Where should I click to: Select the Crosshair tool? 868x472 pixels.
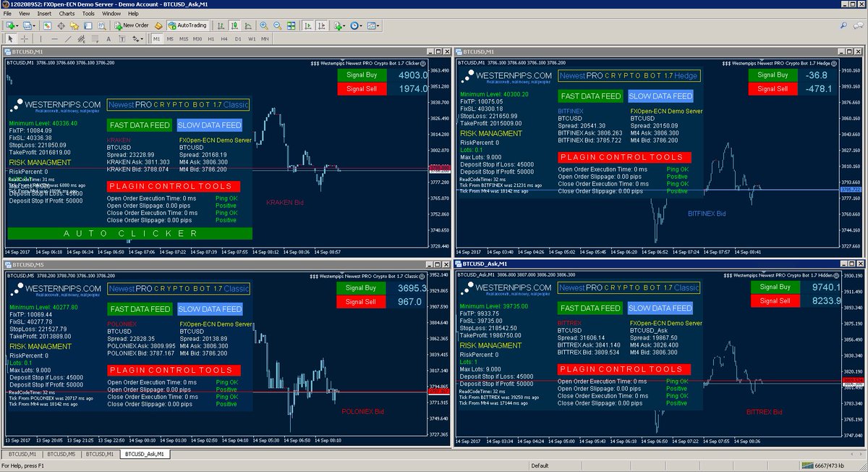pyautogui.click(x=25, y=39)
